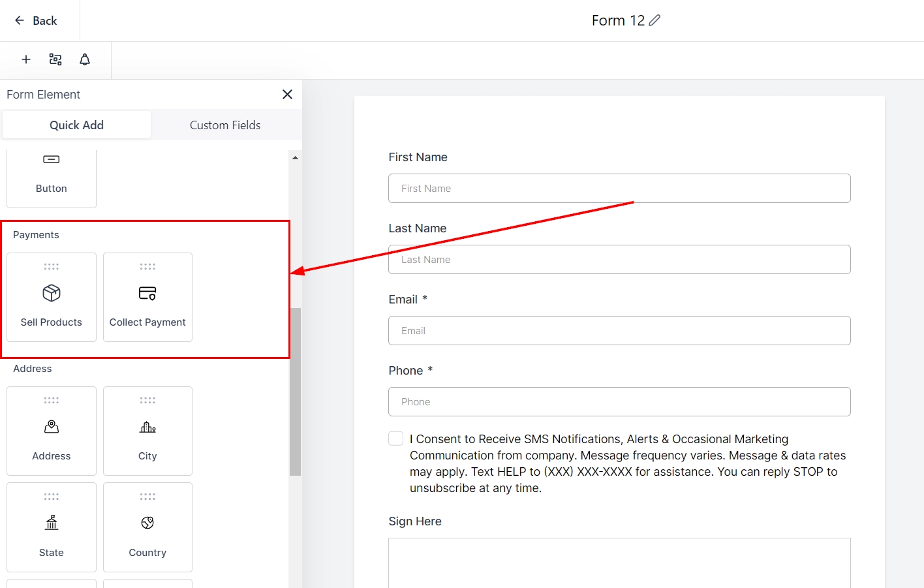924x588 pixels.
Task: Click the bell notification icon
Action: [85, 59]
